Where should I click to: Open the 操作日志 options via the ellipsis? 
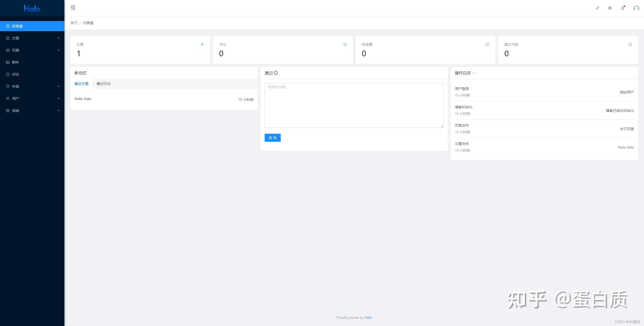point(474,73)
